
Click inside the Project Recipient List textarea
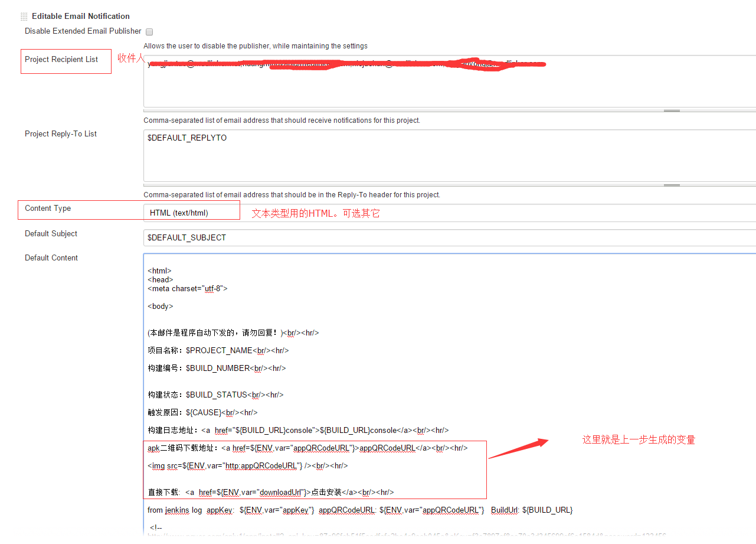(450, 82)
